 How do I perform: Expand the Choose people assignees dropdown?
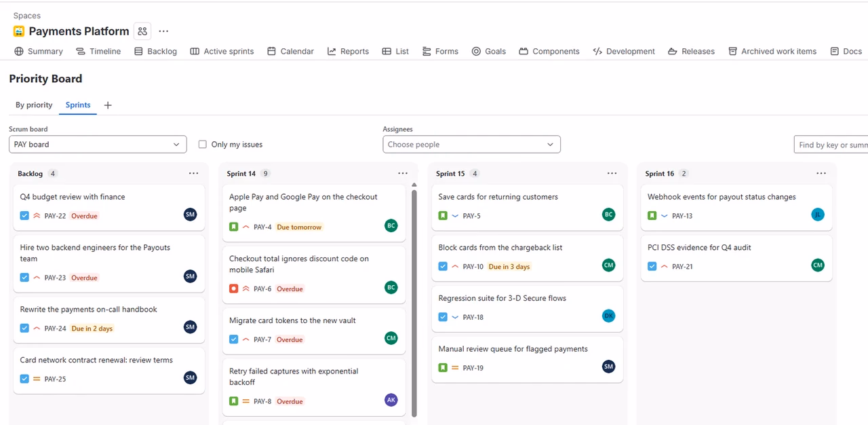(x=471, y=144)
